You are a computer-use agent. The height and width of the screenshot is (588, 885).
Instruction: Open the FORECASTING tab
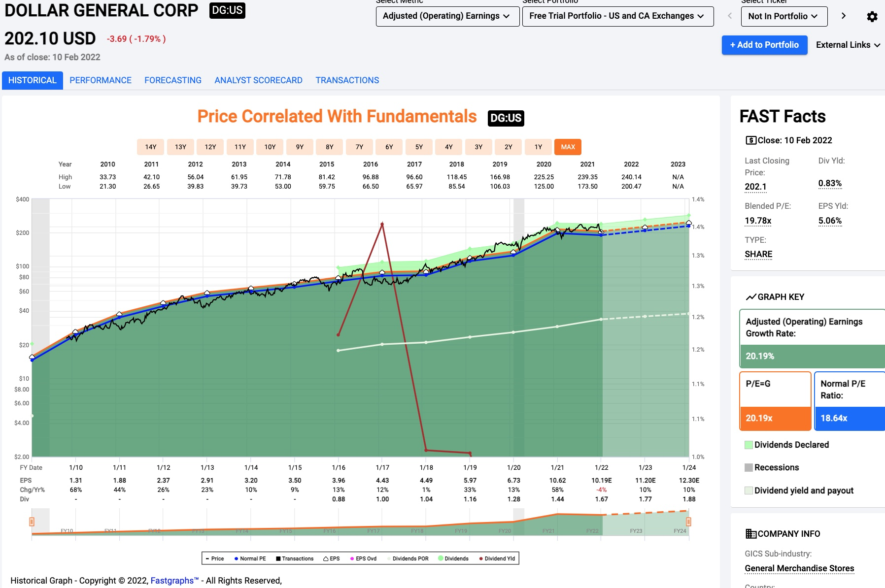tap(173, 80)
